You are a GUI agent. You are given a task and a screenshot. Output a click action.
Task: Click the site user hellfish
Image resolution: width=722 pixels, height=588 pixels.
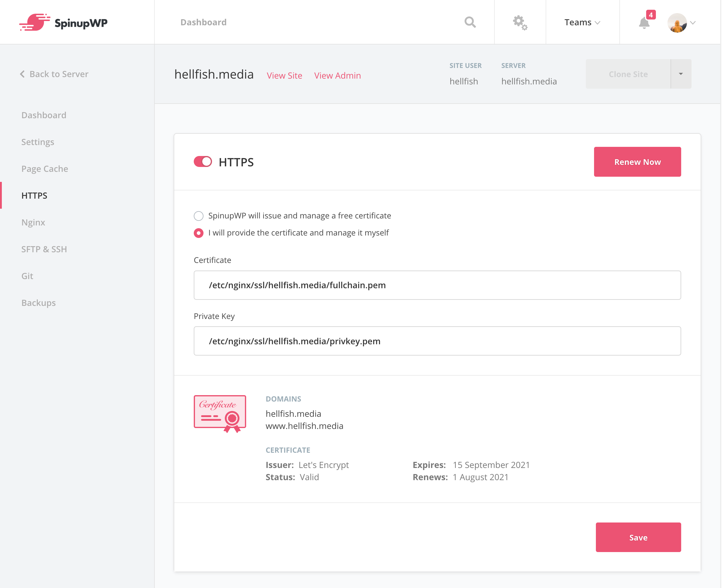tap(464, 81)
